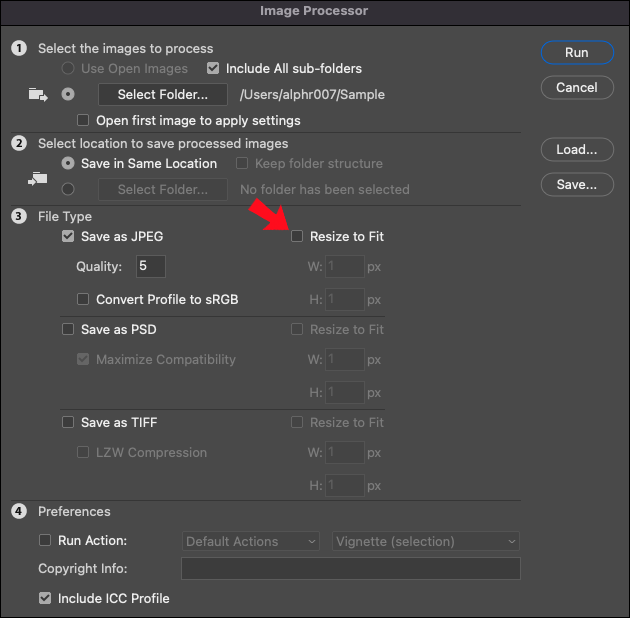Click the Copyright Info text field
This screenshot has width=630, height=618.
tap(350, 569)
